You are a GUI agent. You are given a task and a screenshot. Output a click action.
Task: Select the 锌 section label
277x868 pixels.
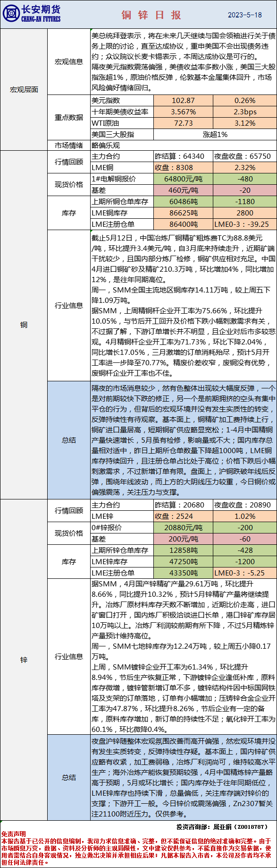pos(24,660)
